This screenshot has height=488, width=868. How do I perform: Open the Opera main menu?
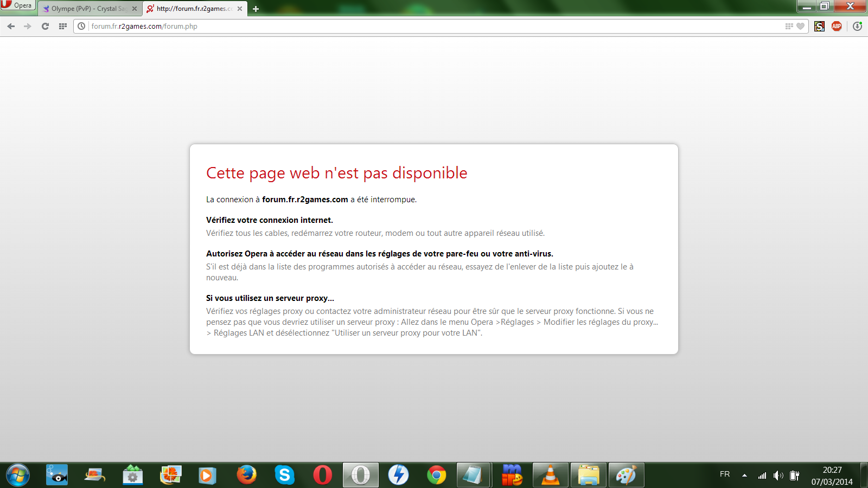17,5
